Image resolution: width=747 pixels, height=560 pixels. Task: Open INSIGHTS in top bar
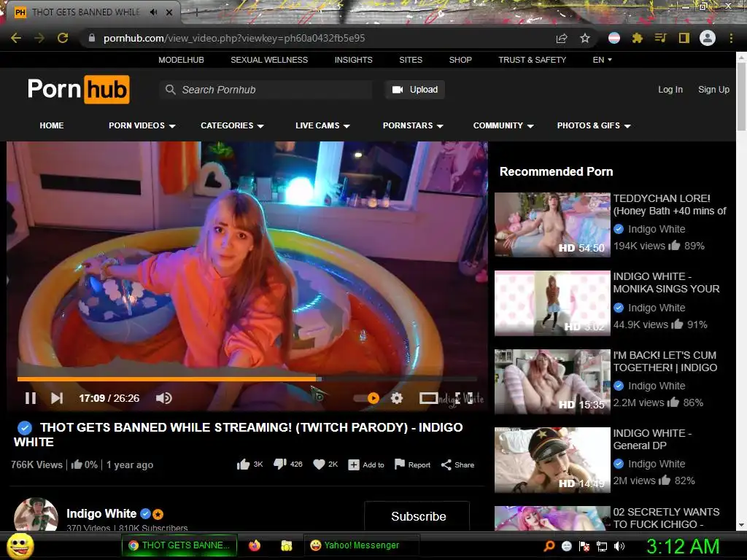tap(354, 60)
